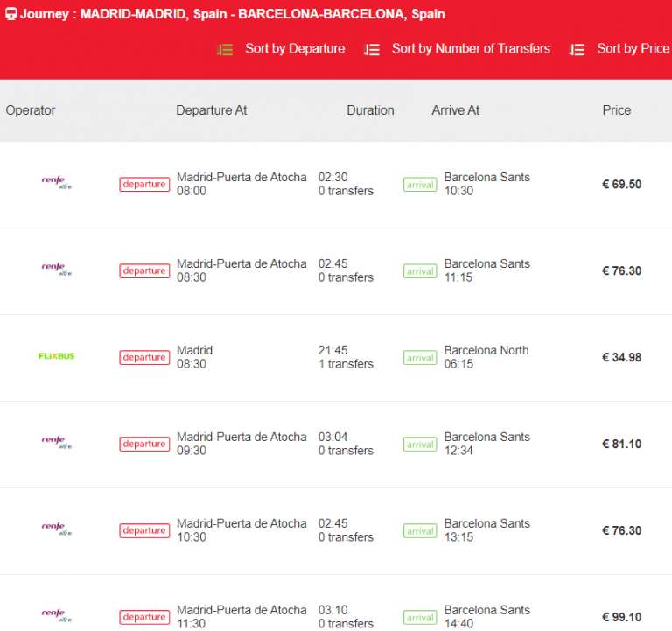Click the train icon beside Journey title
Viewport: 672px width, 631px height.
point(10,14)
